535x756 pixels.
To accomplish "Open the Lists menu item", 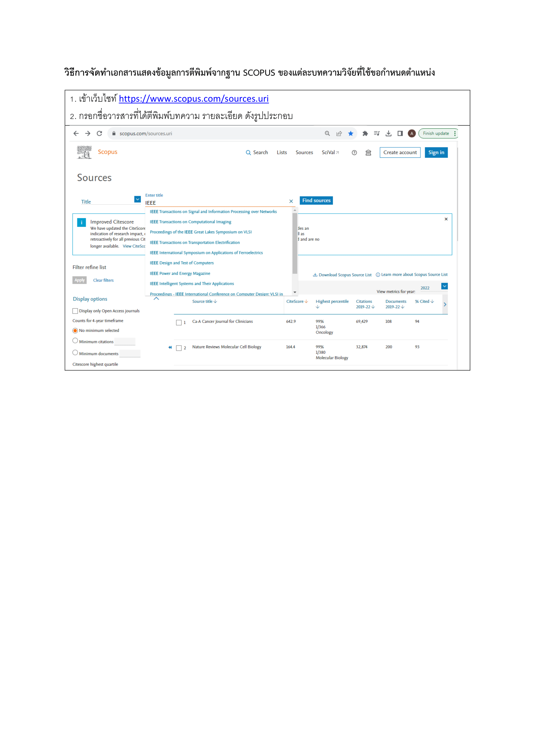I will [282, 153].
